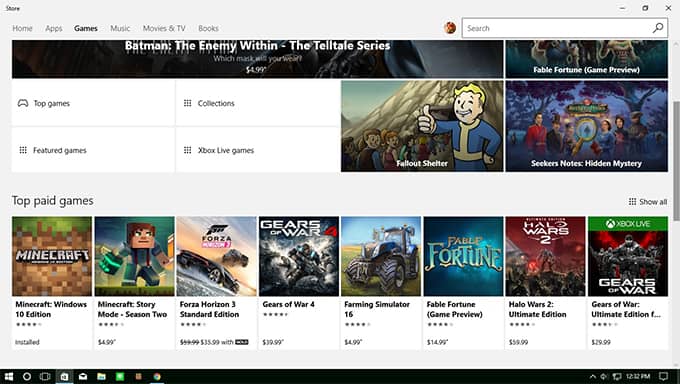Open the Home tab

click(x=22, y=28)
